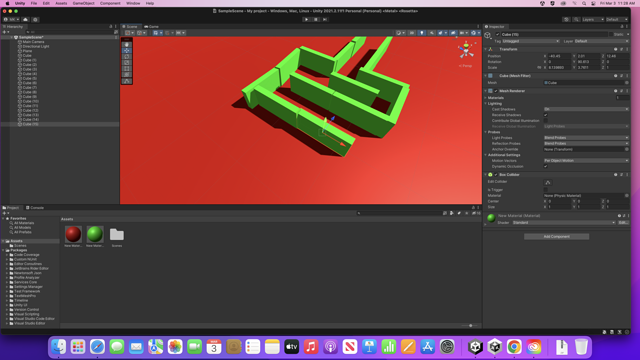Toggle the Receive Shadows checkbox

(x=546, y=115)
